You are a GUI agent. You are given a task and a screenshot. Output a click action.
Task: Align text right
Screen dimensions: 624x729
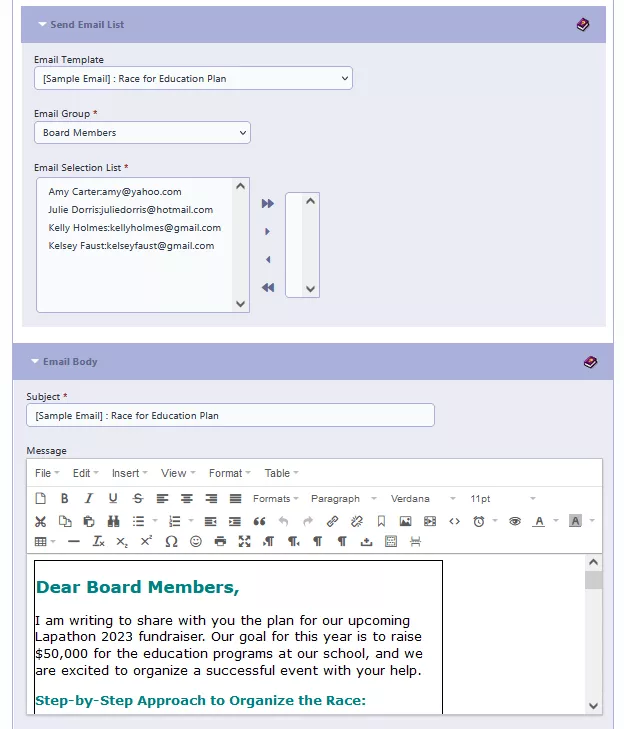coord(211,498)
